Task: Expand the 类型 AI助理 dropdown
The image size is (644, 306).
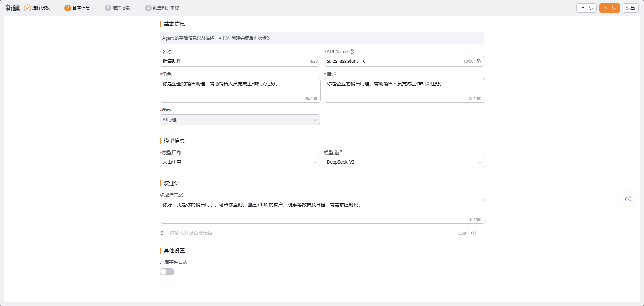Action: point(239,120)
